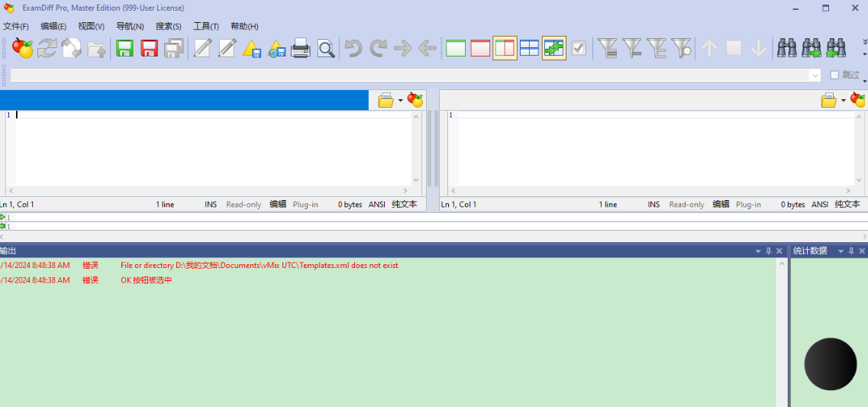Click the Compare files apple icon in toolbar
The width and height of the screenshot is (868, 407).
(23, 49)
